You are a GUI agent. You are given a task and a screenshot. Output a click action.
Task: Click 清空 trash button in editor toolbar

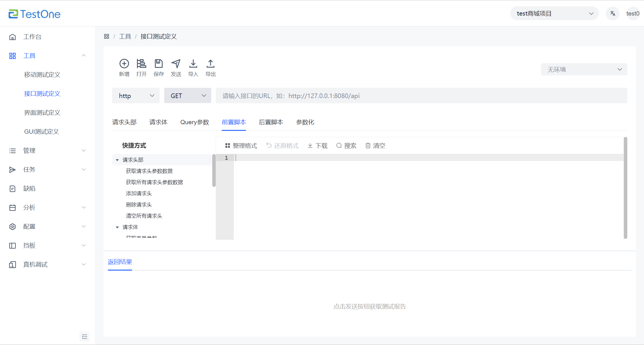[x=375, y=146]
